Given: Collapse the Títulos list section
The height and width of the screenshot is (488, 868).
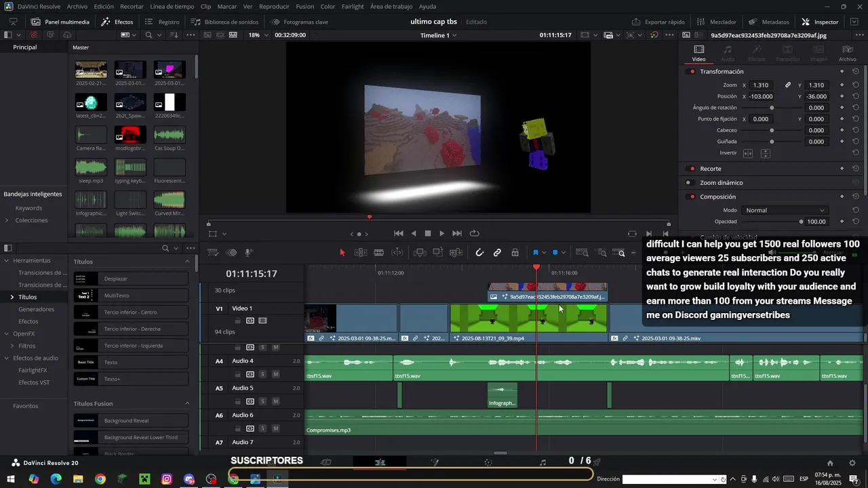Looking at the screenshot, I should pyautogui.click(x=188, y=262).
